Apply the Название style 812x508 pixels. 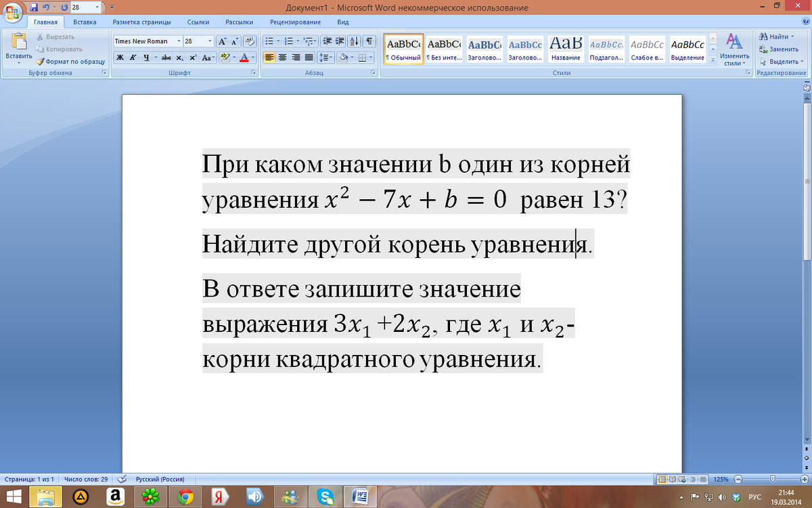(566, 48)
